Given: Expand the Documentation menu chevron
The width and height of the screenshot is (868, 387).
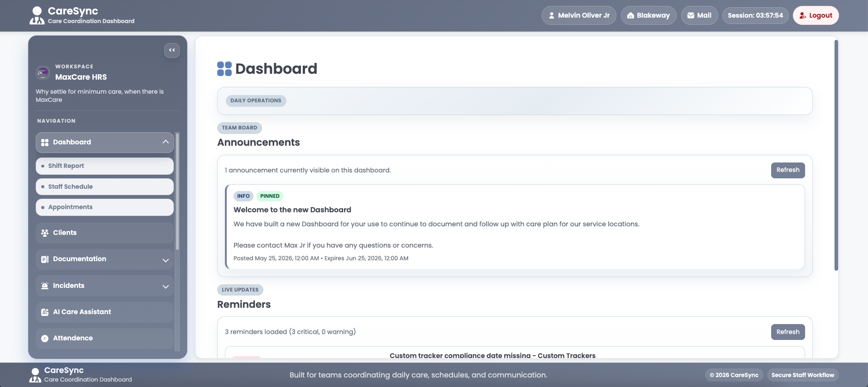Looking at the screenshot, I should click(166, 260).
